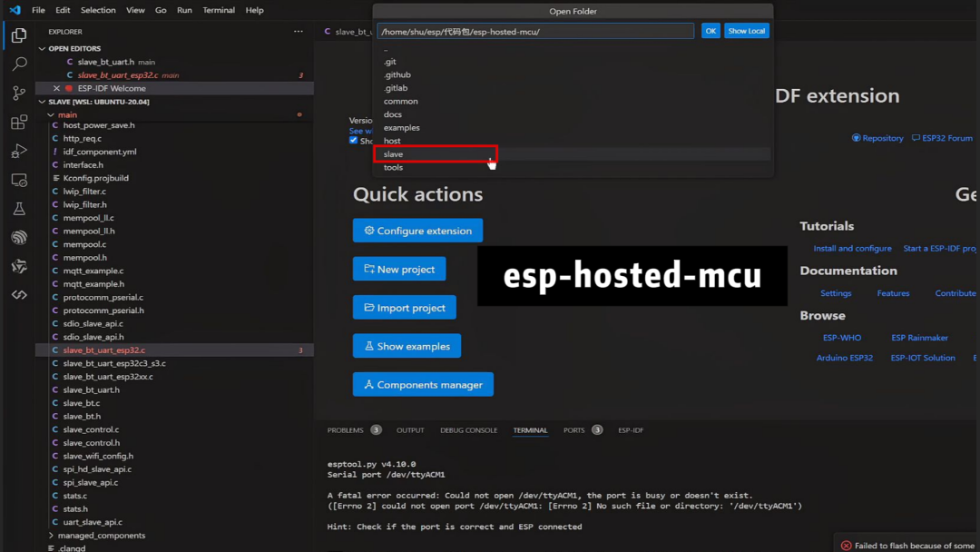The width and height of the screenshot is (980, 552).
Task: Click the VS Code logo icon
Action: pyautogui.click(x=15, y=10)
